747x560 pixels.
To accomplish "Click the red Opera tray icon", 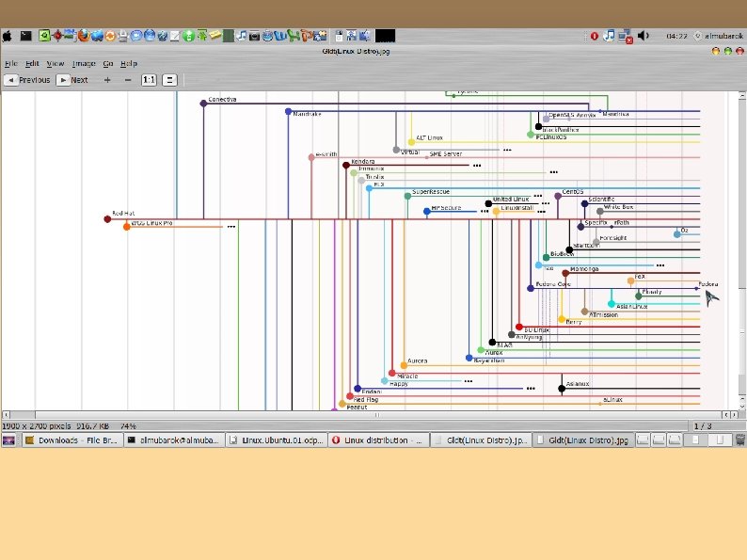I will [x=594, y=36].
